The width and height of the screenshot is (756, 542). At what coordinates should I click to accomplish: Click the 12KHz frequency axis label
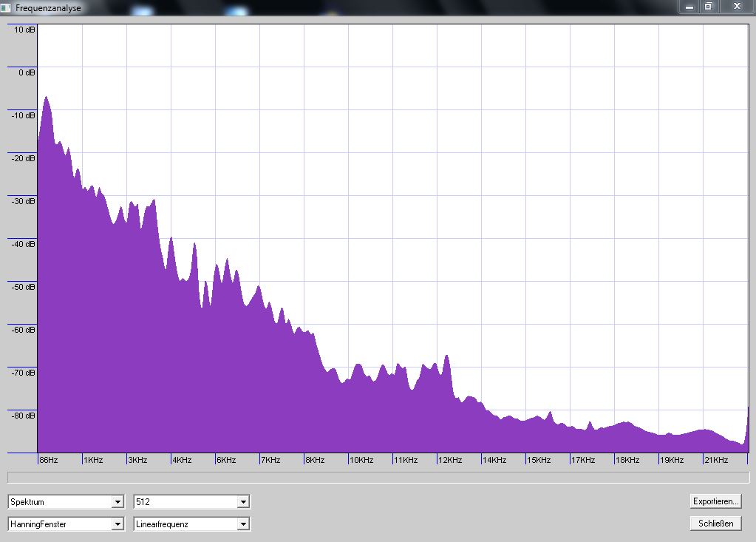pyautogui.click(x=450, y=460)
